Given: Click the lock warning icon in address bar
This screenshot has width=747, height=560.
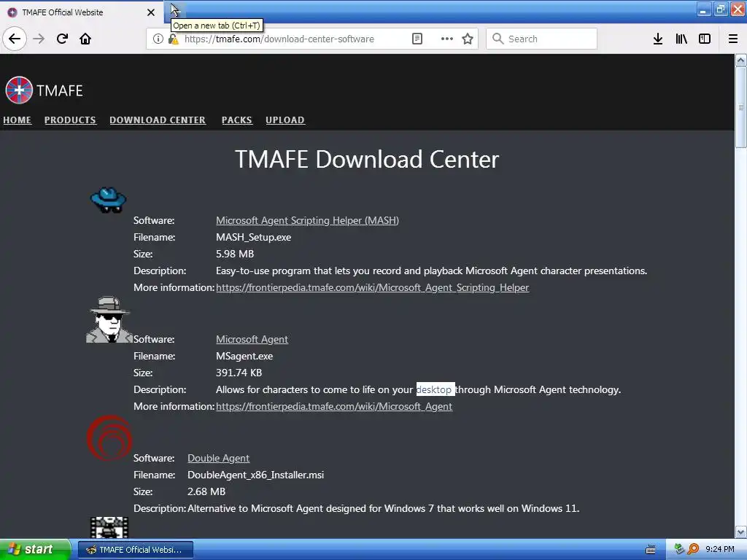Looking at the screenshot, I should pos(174,39).
